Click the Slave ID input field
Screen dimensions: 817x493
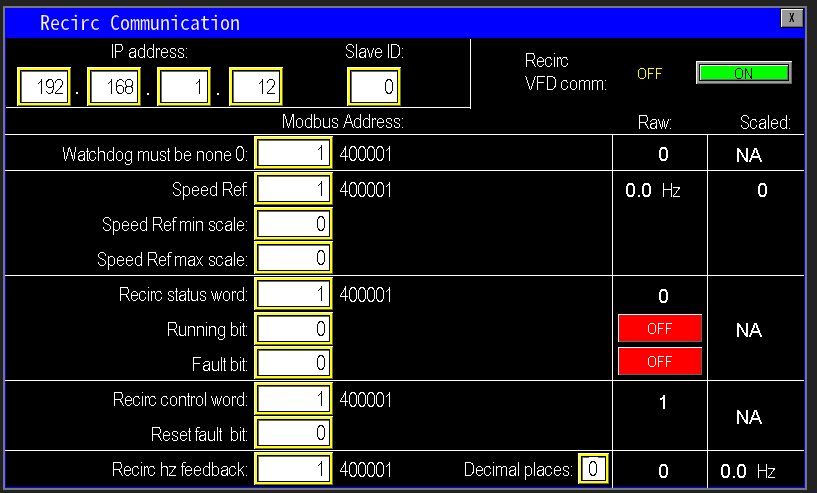pos(374,87)
